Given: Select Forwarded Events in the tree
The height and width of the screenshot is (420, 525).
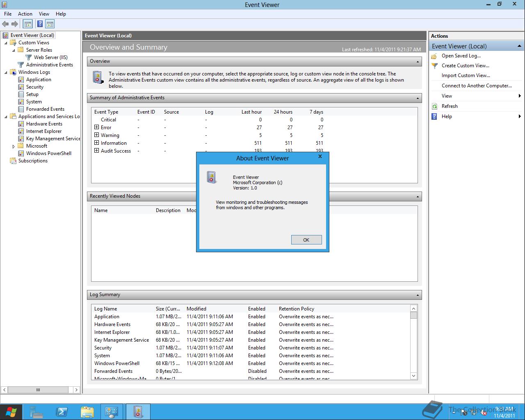Looking at the screenshot, I should tap(45, 109).
